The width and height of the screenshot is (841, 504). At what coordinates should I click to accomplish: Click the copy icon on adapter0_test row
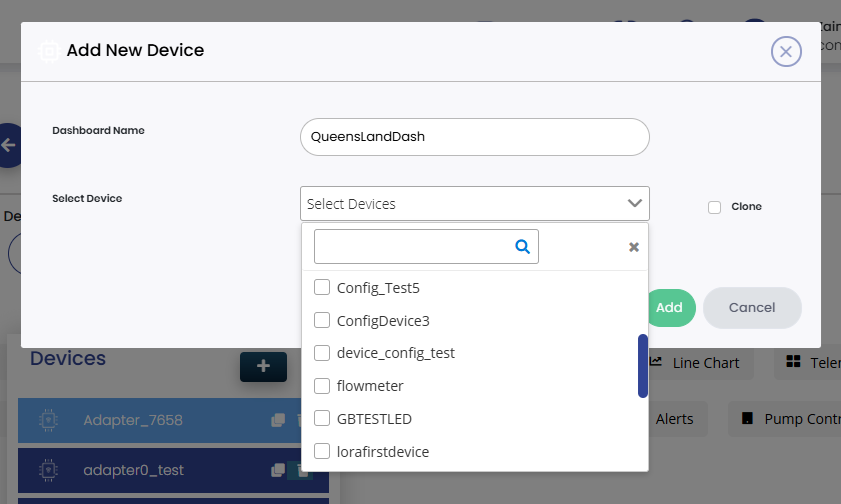pyautogui.click(x=278, y=470)
